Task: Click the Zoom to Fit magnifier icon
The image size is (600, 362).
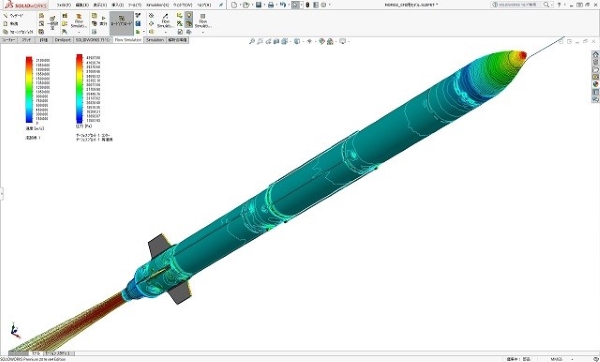Action: 252,41
